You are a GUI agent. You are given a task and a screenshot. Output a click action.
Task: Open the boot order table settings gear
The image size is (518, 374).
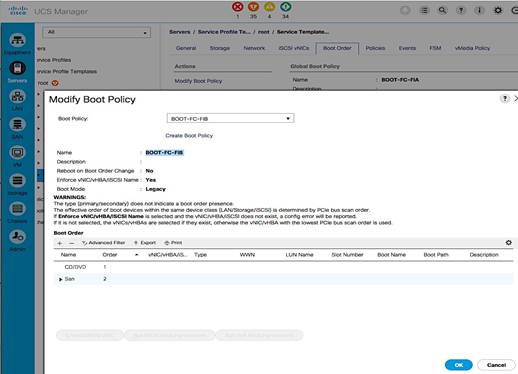pyautogui.click(x=508, y=243)
